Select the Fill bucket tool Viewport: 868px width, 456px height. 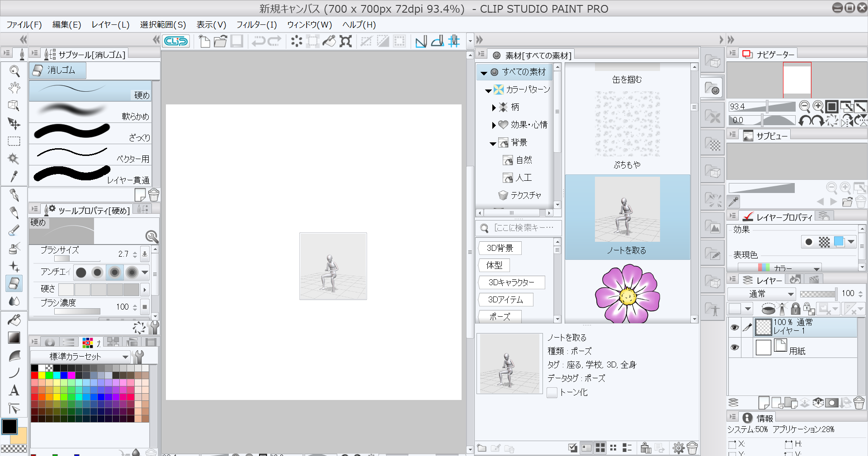[x=14, y=320]
